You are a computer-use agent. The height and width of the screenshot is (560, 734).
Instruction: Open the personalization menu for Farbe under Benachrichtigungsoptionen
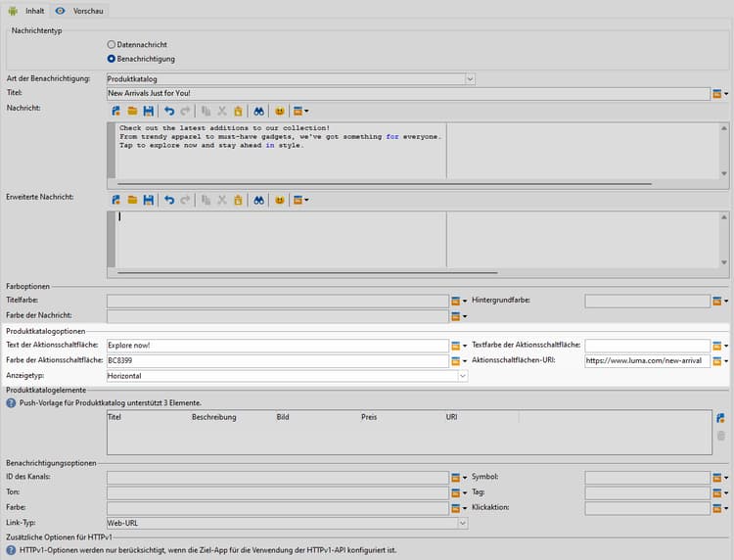[458, 508]
